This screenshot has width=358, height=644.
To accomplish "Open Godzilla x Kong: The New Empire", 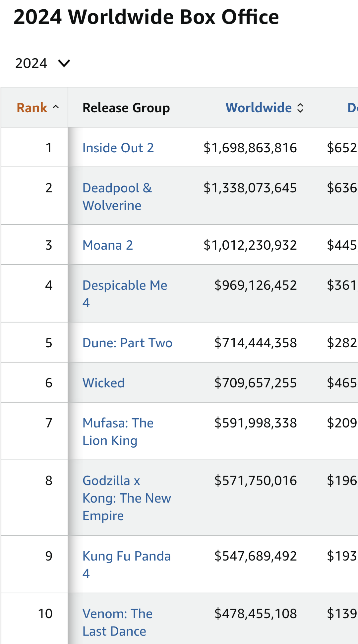I will click(126, 498).
